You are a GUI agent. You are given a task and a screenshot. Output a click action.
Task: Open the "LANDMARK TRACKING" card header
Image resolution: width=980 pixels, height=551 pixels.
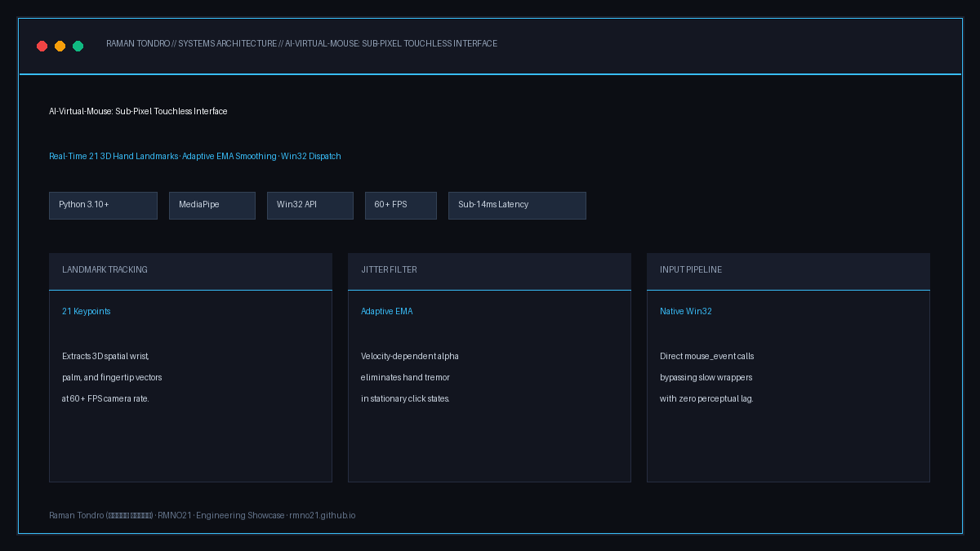[190, 271]
